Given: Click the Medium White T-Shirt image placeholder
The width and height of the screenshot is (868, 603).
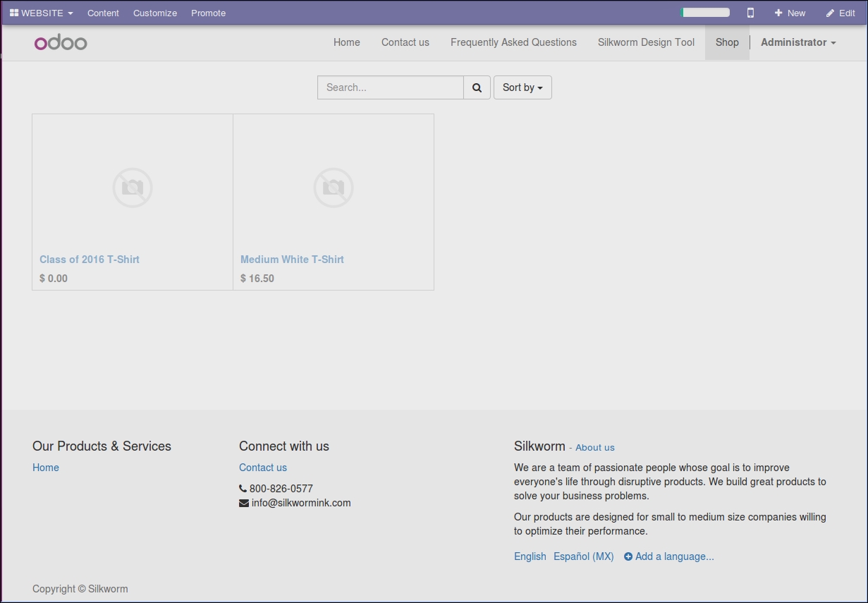Looking at the screenshot, I should click(334, 188).
